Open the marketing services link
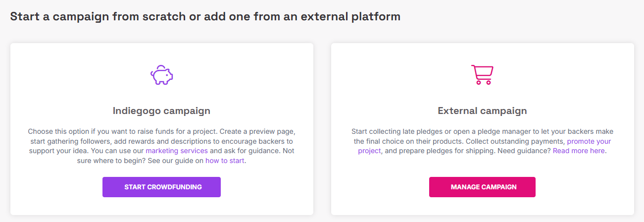This screenshot has width=644, height=222. pos(177,151)
